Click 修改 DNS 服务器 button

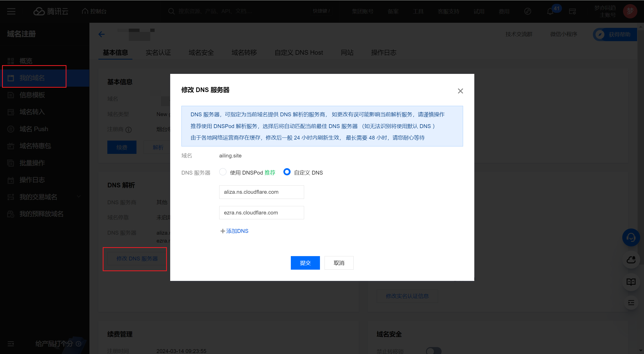point(137,259)
